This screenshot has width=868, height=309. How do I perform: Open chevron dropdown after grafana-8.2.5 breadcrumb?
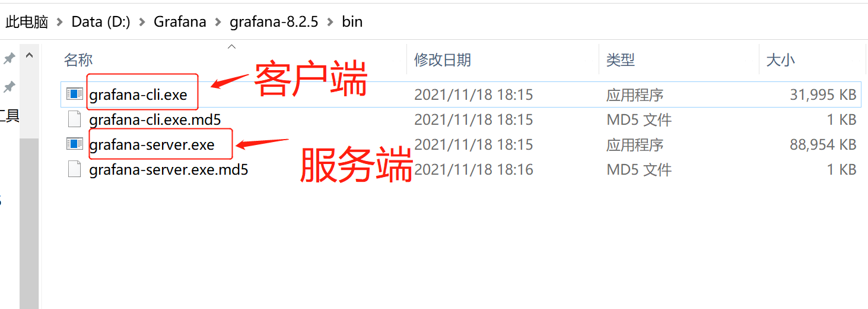coord(330,22)
